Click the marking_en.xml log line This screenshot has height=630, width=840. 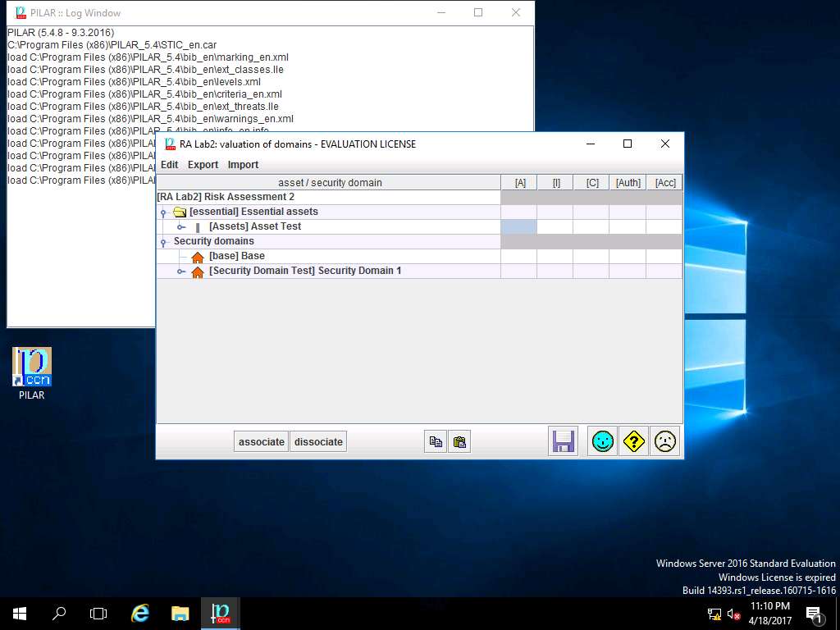tap(148, 57)
